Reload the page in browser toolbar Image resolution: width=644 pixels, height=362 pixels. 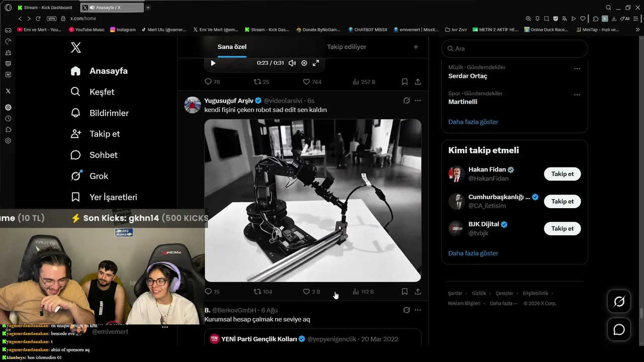38,19
